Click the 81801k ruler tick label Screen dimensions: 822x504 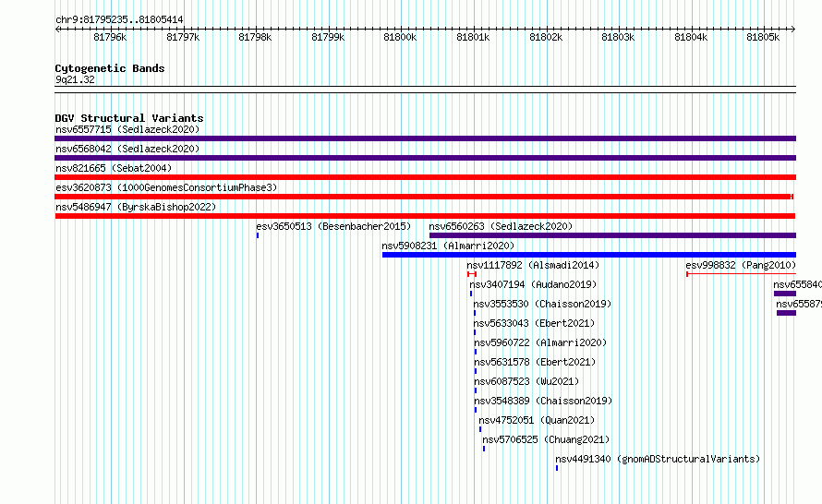coord(473,37)
